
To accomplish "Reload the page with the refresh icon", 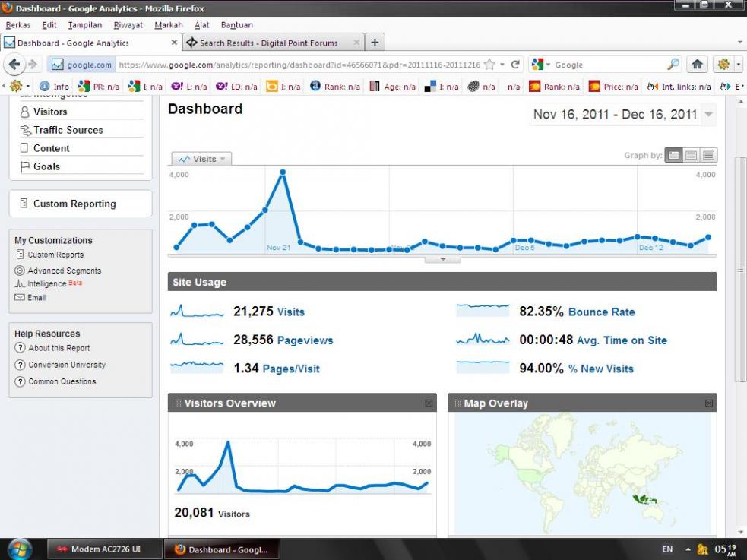I will point(515,65).
